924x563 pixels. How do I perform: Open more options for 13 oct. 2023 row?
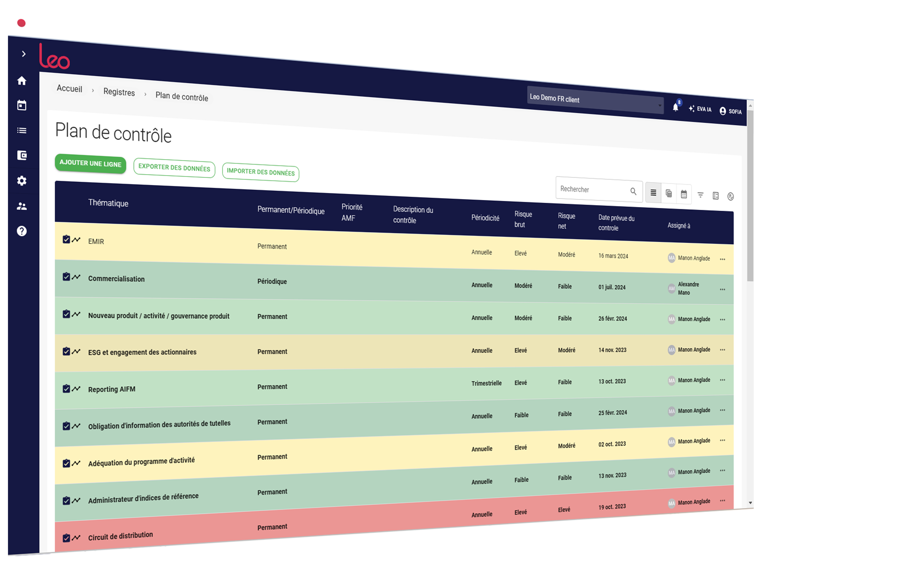click(722, 380)
